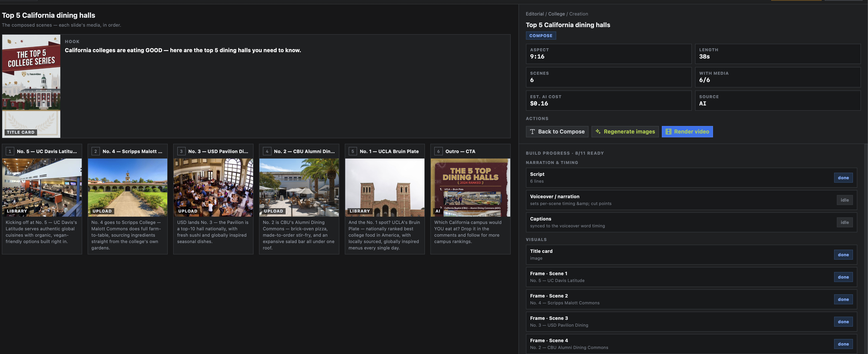Open the title card thumbnail image
The image size is (868, 354).
pyautogui.click(x=31, y=86)
